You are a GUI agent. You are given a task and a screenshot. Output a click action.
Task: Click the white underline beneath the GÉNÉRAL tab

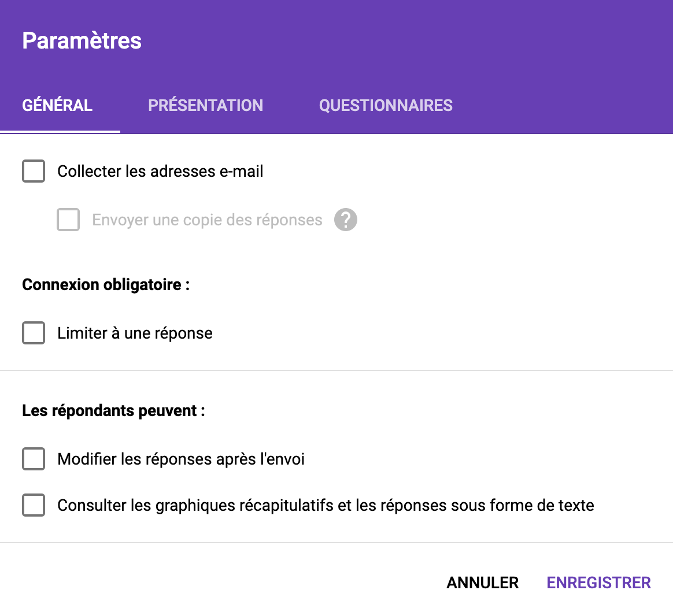(x=60, y=132)
